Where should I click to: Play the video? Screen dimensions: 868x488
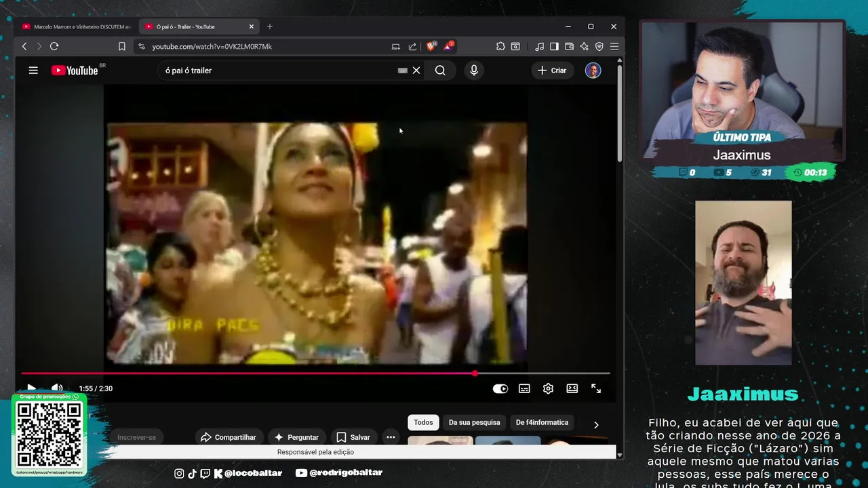click(x=31, y=388)
